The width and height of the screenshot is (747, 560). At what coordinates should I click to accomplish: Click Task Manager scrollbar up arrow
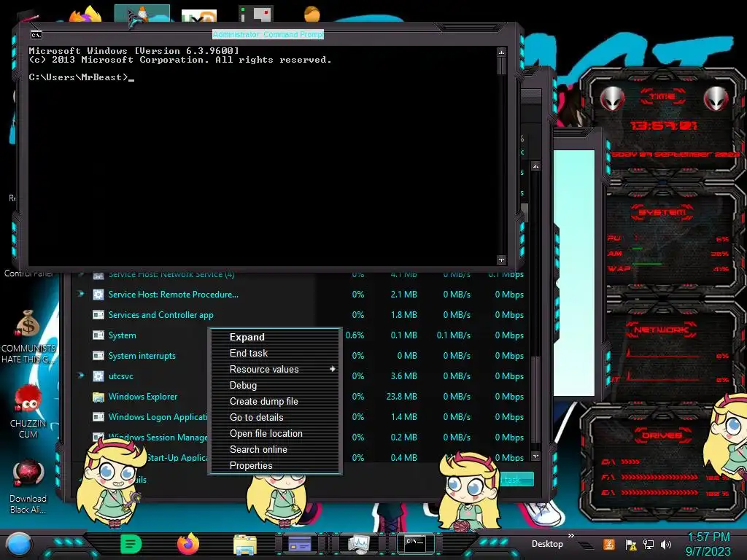click(536, 166)
